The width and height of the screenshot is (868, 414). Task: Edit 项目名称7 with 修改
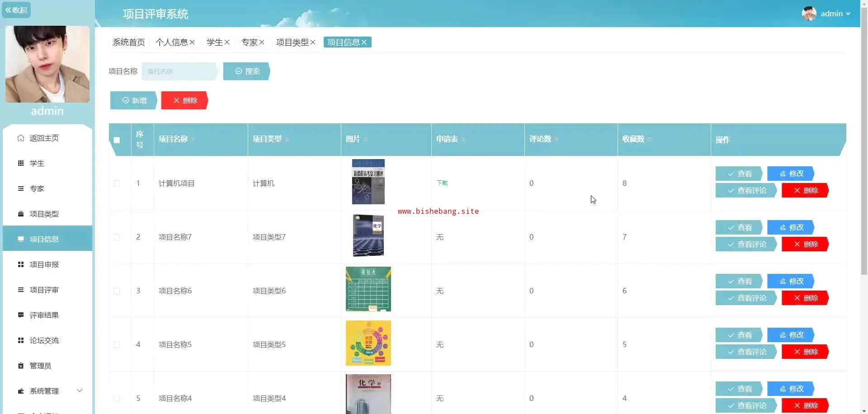(x=791, y=227)
